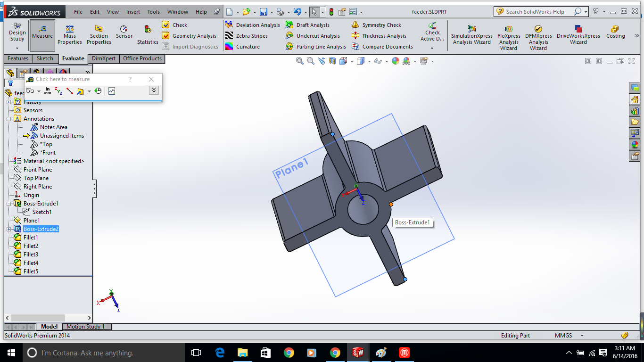Screen dimensions: 644x362
Task: Open Arc/Circle Measurements dropdown arrow
Action: pyautogui.click(x=39, y=91)
